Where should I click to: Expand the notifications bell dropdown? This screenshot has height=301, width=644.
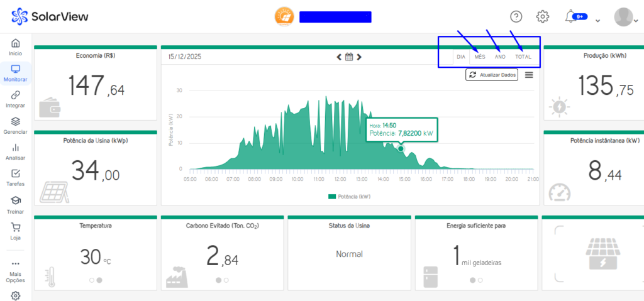(597, 20)
